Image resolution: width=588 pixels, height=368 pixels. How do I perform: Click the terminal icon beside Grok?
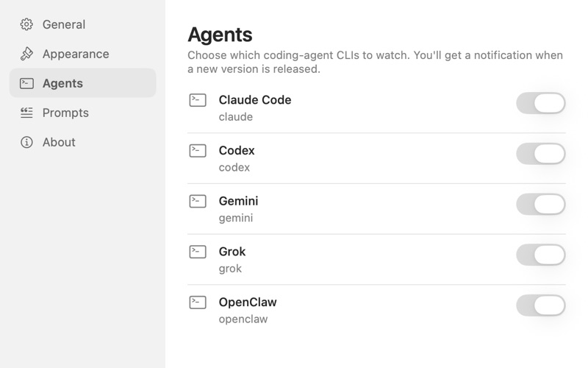(x=198, y=252)
